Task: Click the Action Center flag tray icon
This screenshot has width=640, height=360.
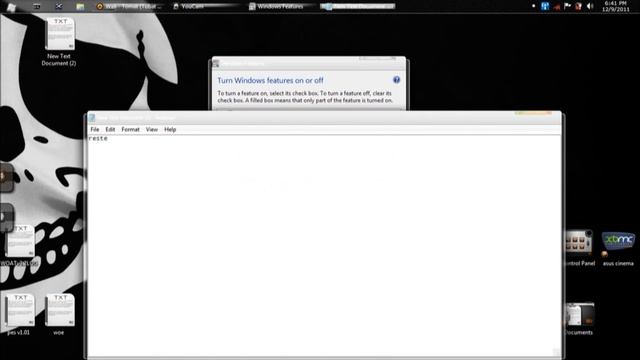Action: click(x=567, y=6)
